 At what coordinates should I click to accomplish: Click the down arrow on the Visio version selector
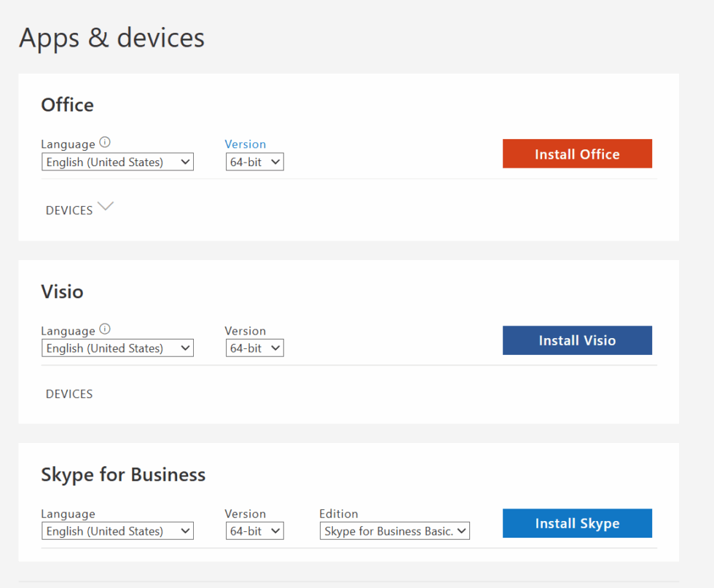[275, 348]
